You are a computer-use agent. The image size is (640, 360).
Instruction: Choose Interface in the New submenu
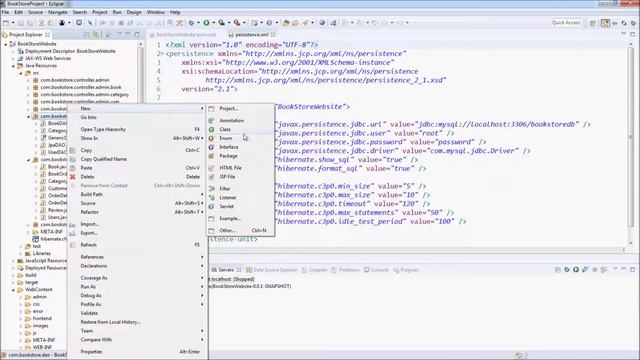coord(240,147)
